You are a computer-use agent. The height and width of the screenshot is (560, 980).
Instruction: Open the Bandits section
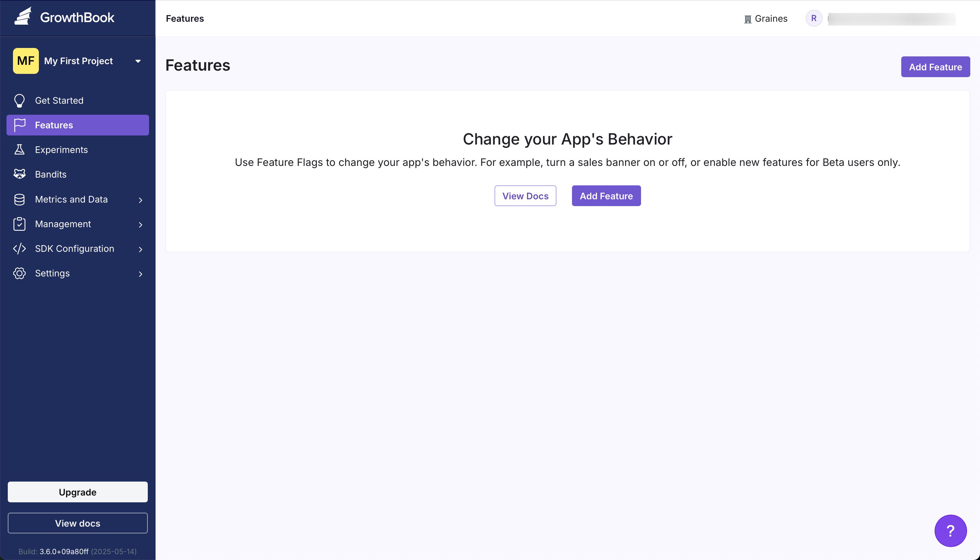[x=78, y=174]
